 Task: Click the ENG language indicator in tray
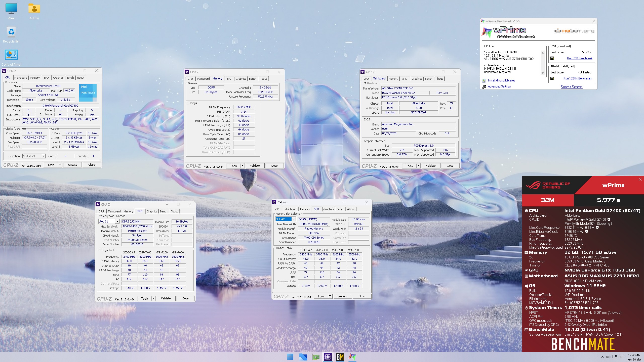(x=622, y=357)
